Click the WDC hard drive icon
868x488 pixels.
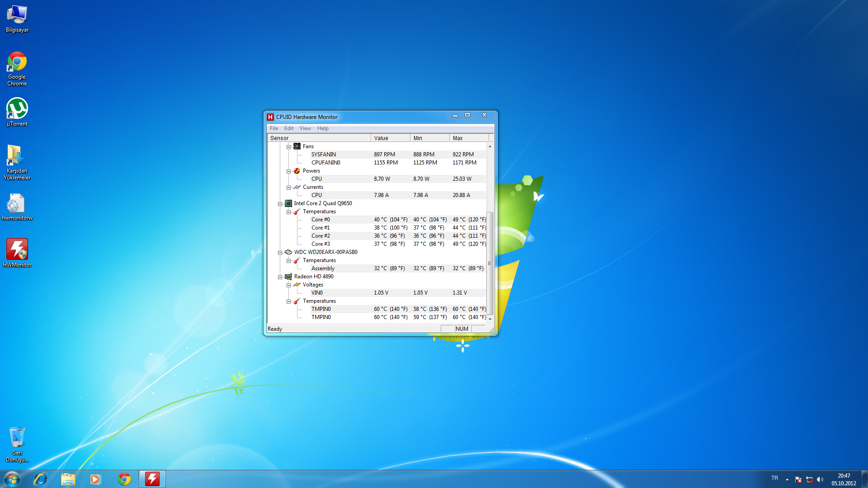[288, 252]
